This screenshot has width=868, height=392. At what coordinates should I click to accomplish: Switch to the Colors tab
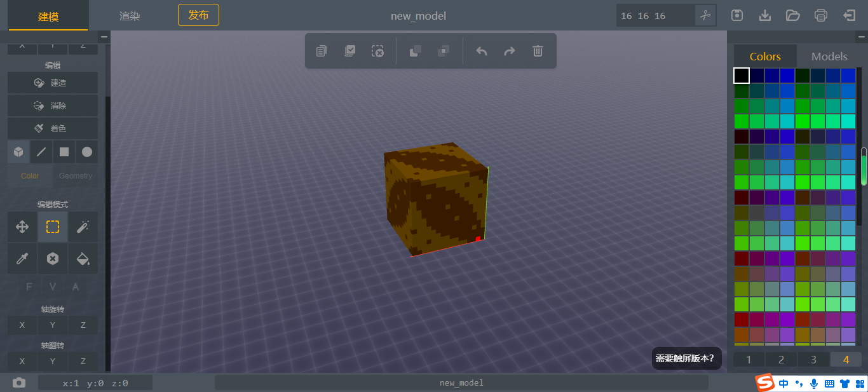[x=765, y=57]
